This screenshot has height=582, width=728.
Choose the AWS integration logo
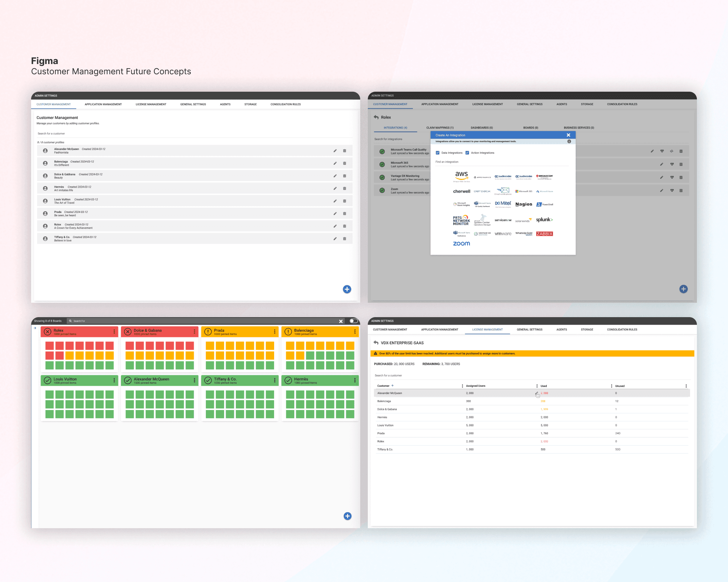pyautogui.click(x=461, y=176)
